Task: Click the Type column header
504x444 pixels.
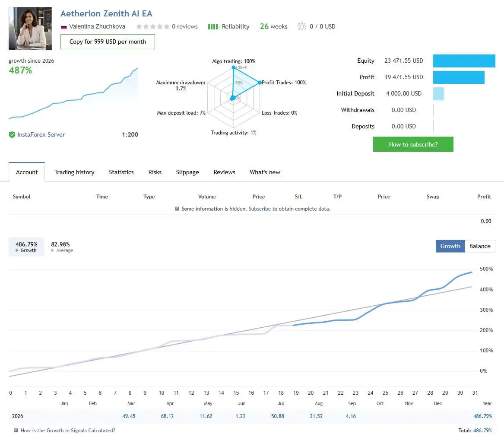Action: 149,197
